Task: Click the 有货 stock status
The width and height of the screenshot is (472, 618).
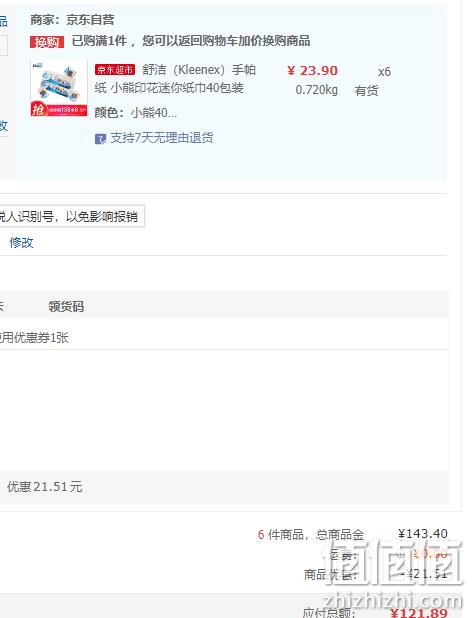Action: tap(366, 91)
